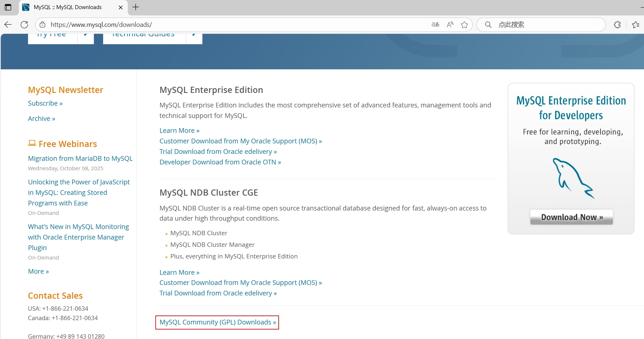Expand the Try Free dropdown arrow
Viewport: 644px width, 339px height.
tap(86, 35)
